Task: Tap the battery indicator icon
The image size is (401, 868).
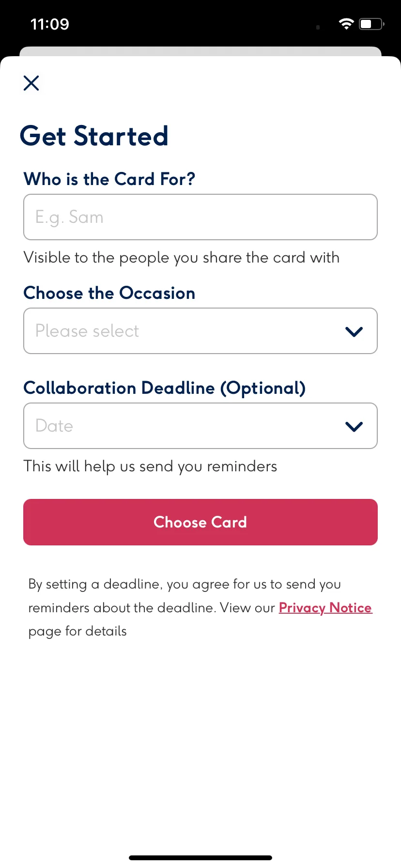Action: click(x=371, y=24)
